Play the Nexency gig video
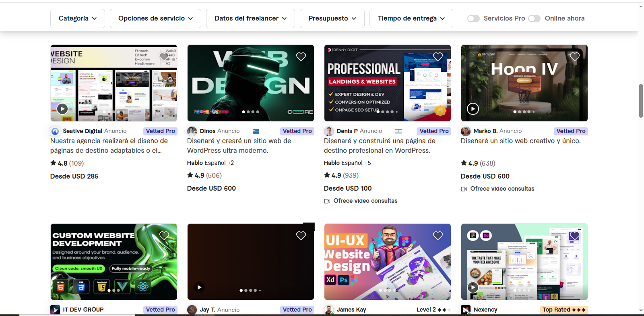 (x=473, y=287)
